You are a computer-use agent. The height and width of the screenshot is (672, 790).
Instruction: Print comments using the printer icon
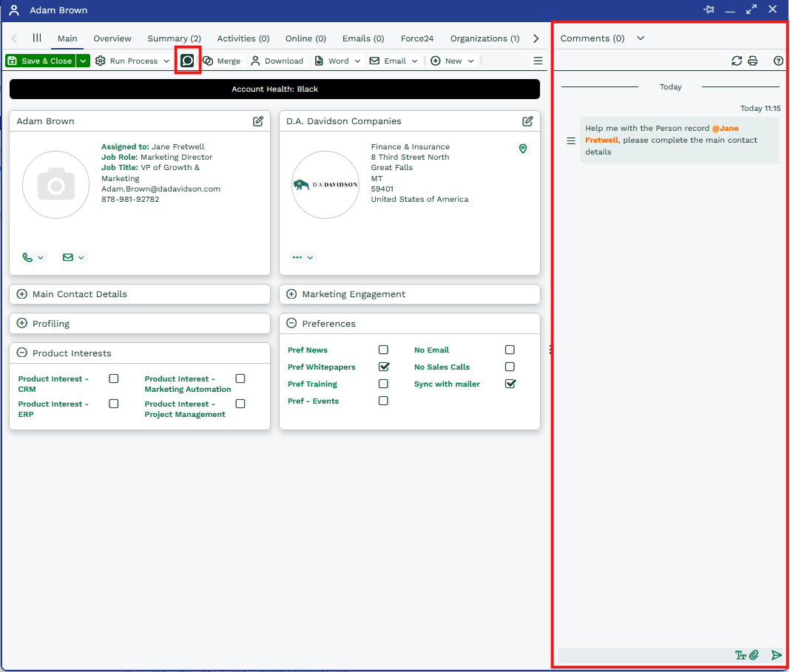(752, 61)
